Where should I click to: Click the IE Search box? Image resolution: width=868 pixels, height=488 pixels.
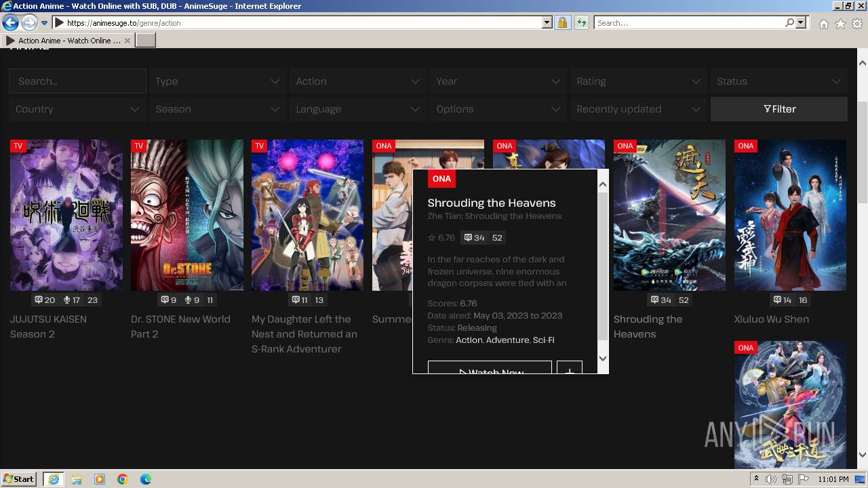(689, 23)
